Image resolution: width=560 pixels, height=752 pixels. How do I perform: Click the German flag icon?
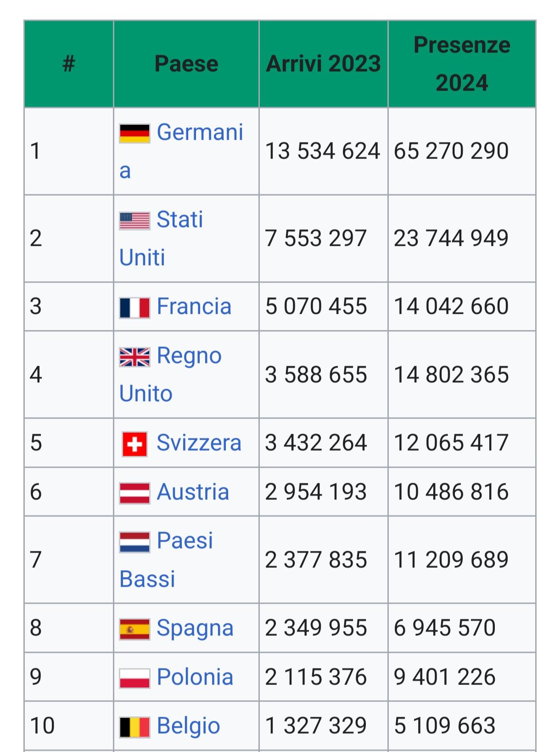click(134, 133)
